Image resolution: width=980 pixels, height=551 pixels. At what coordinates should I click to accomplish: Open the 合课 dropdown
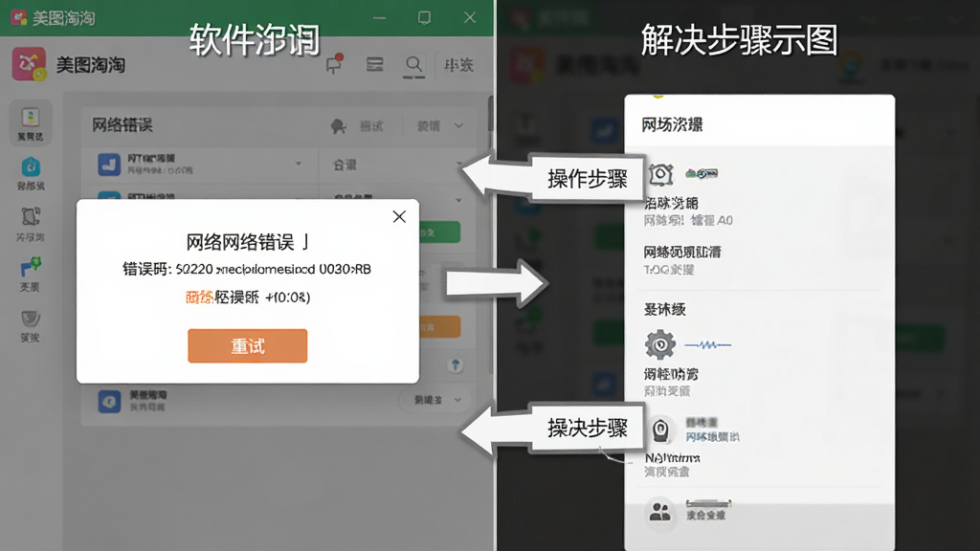point(399,165)
